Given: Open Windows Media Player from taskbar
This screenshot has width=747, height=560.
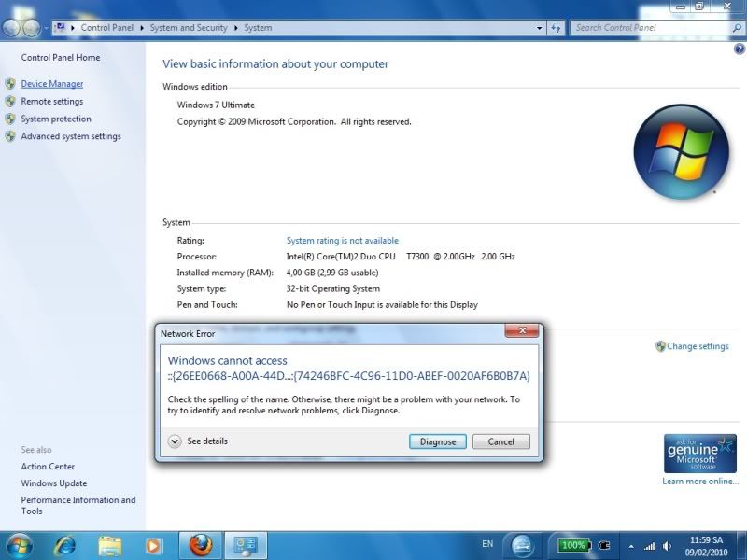Looking at the screenshot, I should [153, 546].
